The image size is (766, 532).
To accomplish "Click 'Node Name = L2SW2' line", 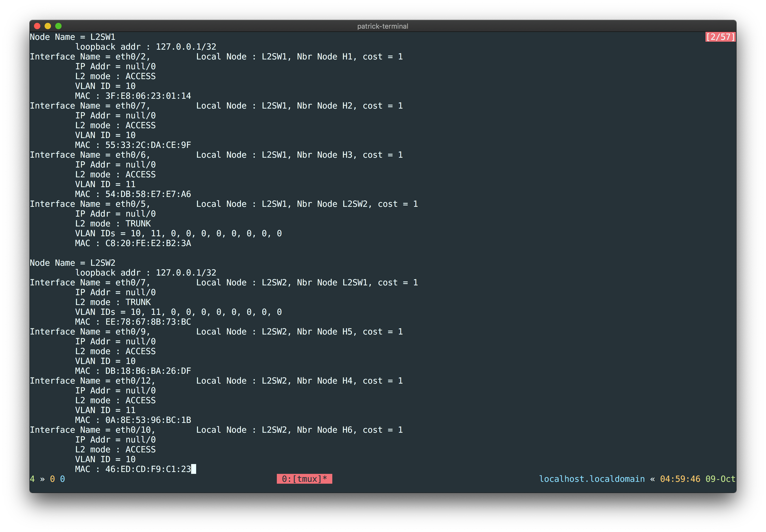I will pos(73,263).
